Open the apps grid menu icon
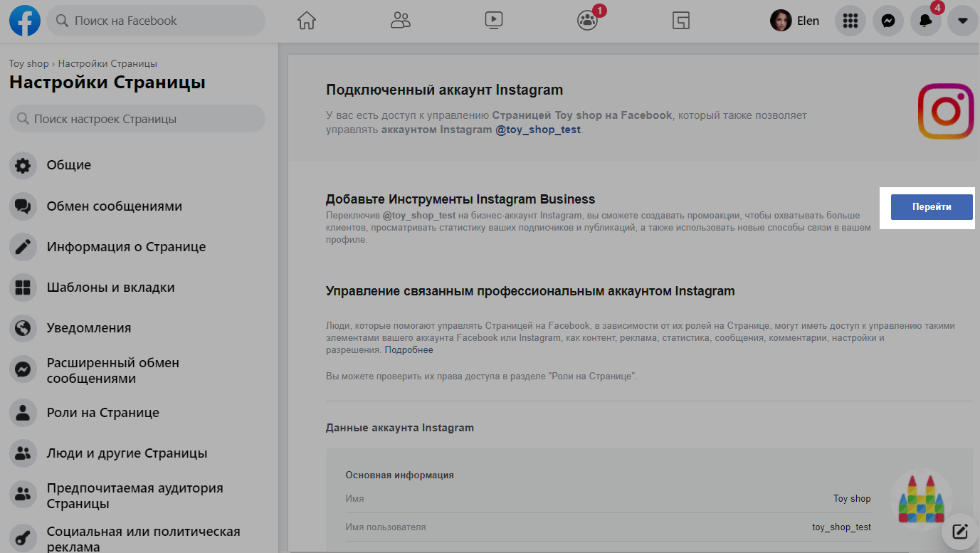 tap(850, 21)
